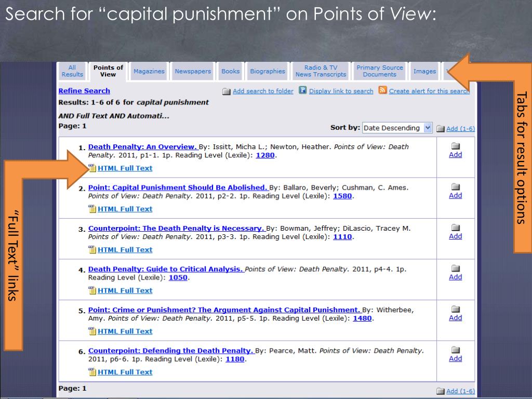Add The Death Penalty is Necessary to folder
Viewport: 532px width, 399px height.
tap(455, 236)
